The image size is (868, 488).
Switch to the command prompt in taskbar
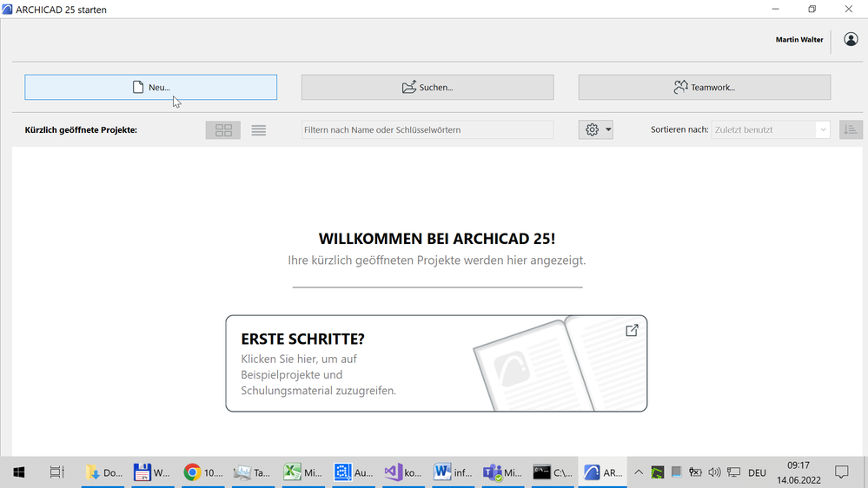click(x=553, y=472)
